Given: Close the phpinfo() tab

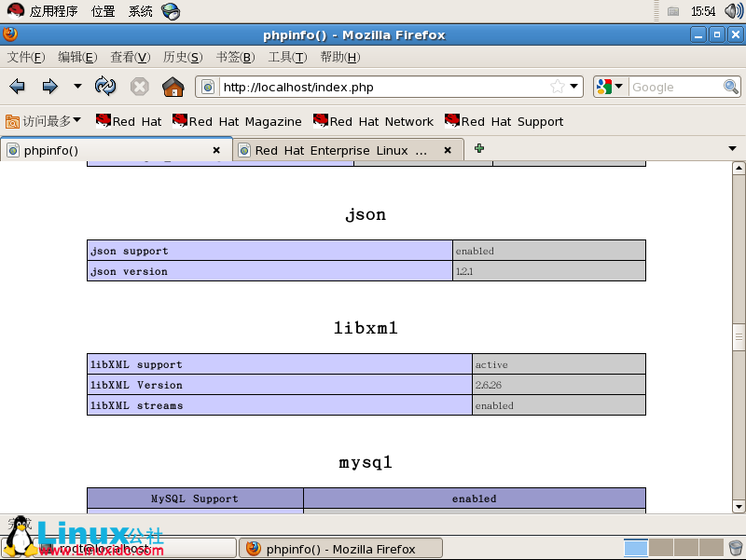Looking at the screenshot, I should pyautogui.click(x=216, y=150).
